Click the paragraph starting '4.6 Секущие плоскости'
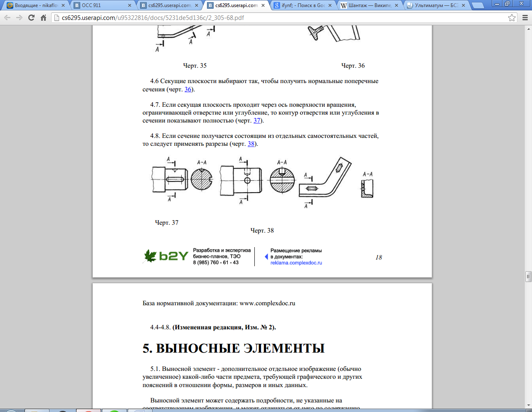The width and height of the screenshot is (532, 412). point(261,85)
